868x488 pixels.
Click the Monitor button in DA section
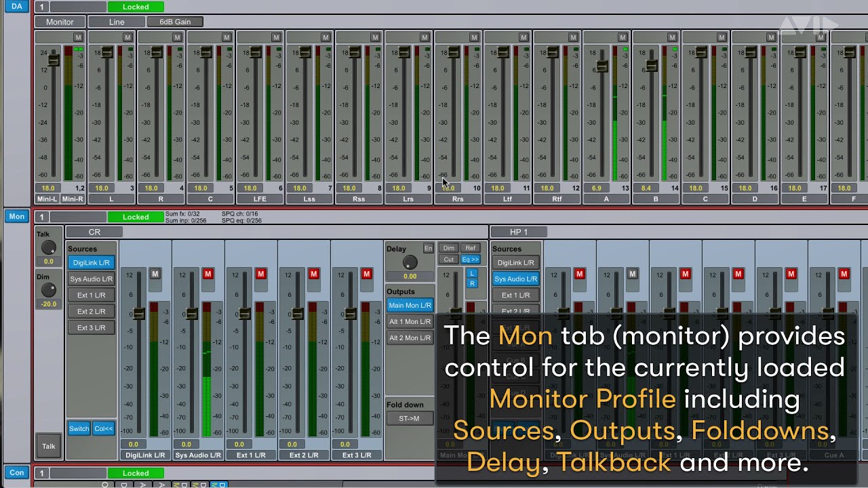click(60, 22)
